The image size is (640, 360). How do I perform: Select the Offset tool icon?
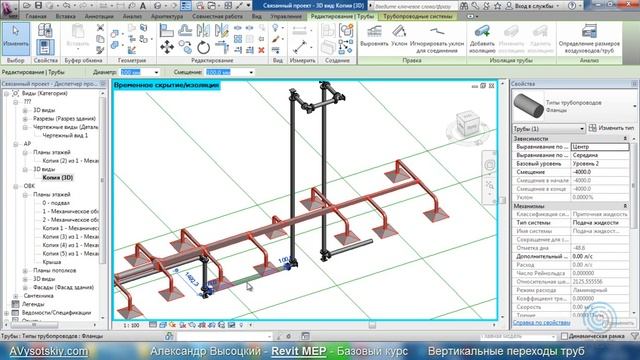[185, 31]
